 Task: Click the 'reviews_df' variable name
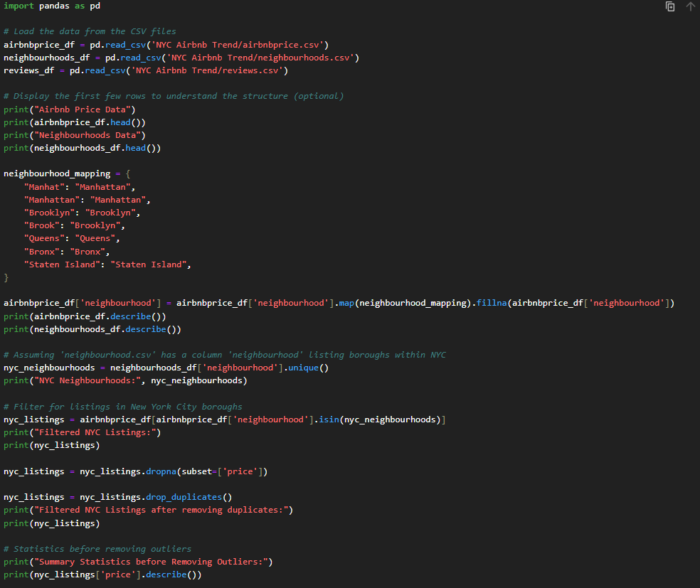pos(29,70)
